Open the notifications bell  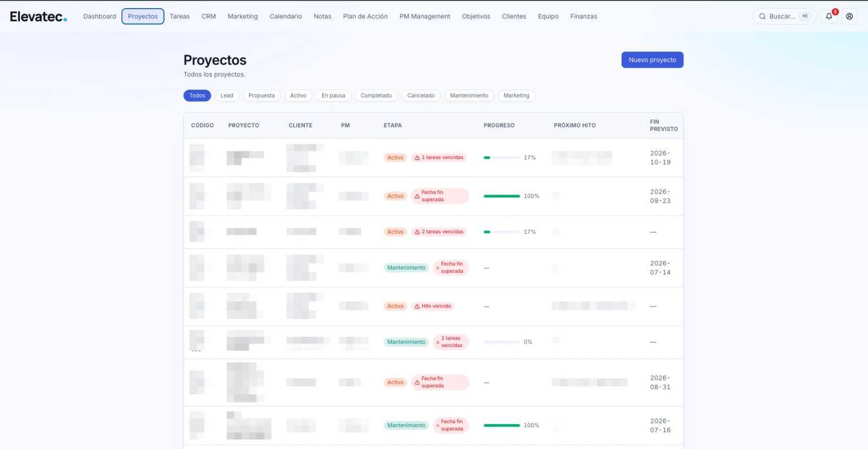pyautogui.click(x=829, y=16)
